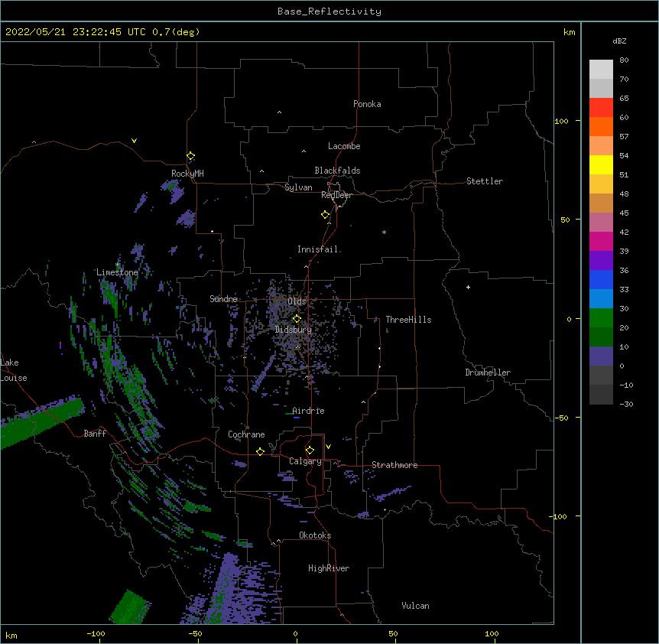Select the asterisk marker above Limestone
Image resolution: width=659 pixels, height=644 pixels.
(x=118, y=265)
